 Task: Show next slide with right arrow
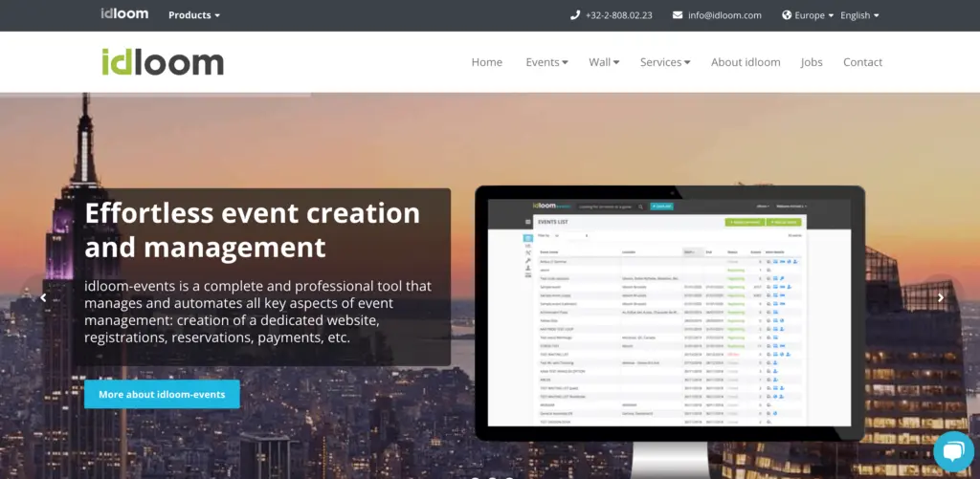[940, 298]
